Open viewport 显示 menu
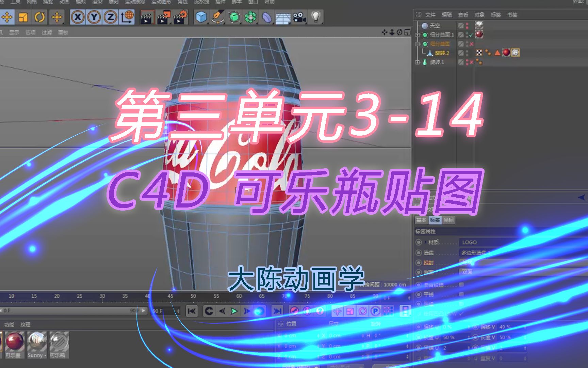The width and height of the screenshot is (588, 368). [14, 32]
